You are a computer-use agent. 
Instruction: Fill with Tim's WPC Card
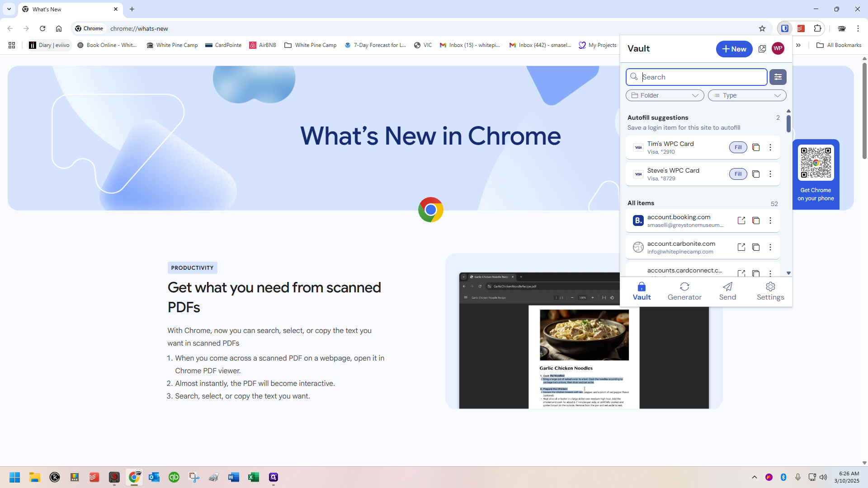point(738,147)
